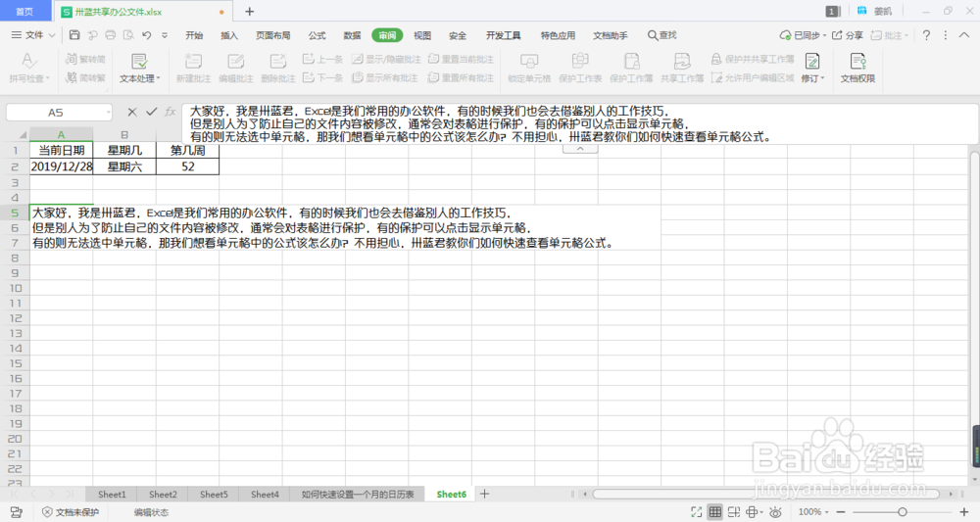The width and height of the screenshot is (980, 522).
Task: Open the 公式 Formulas tab
Action: tap(317, 35)
